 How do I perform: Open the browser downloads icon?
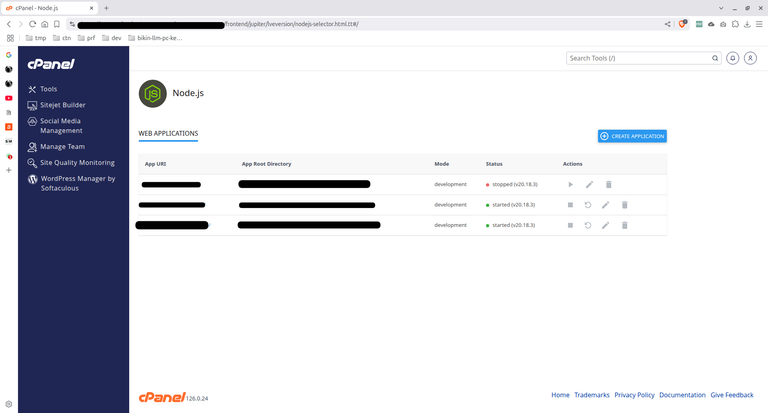pos(747,24)
